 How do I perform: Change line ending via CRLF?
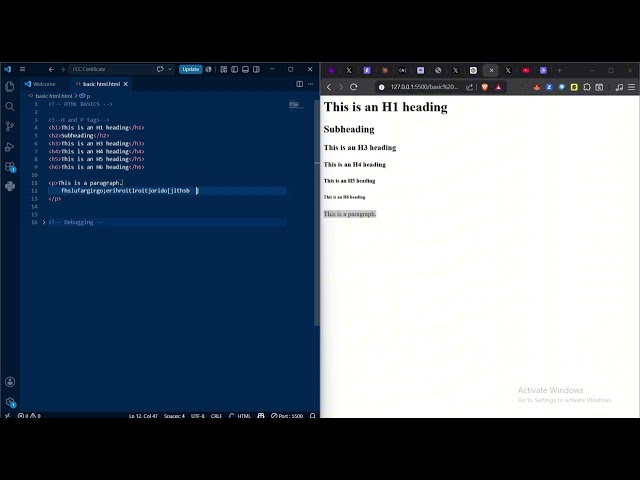216,416
